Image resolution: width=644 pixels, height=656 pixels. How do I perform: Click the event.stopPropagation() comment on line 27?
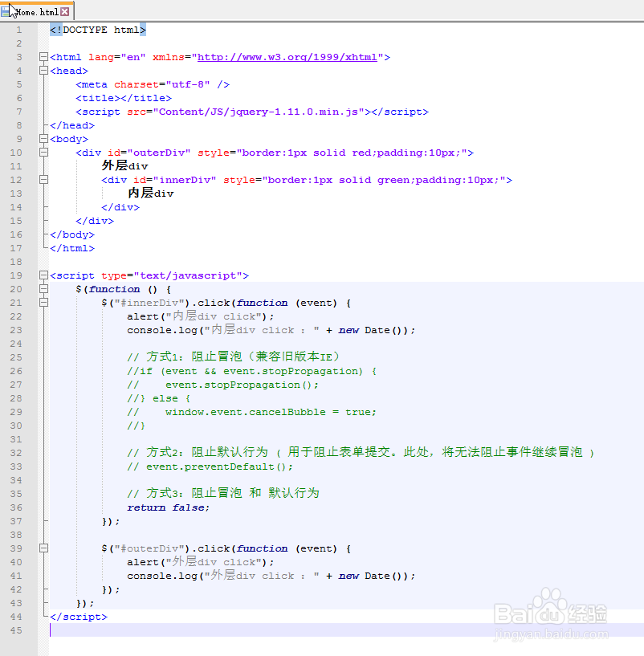(x=222, y=385)
